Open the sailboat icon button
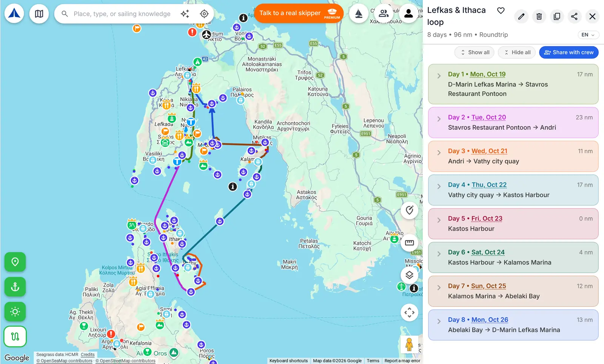This screenshot has width=604, height=364. point(359,14)
